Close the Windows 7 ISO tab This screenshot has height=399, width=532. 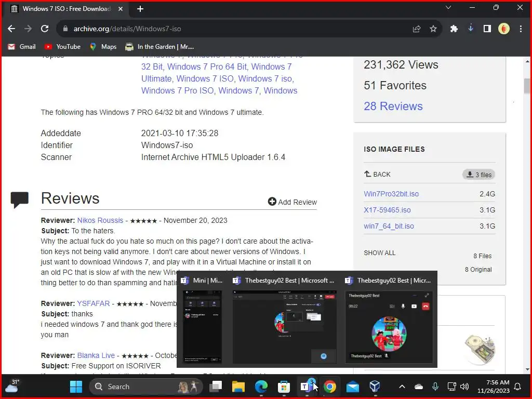click(x=121, y=9)
